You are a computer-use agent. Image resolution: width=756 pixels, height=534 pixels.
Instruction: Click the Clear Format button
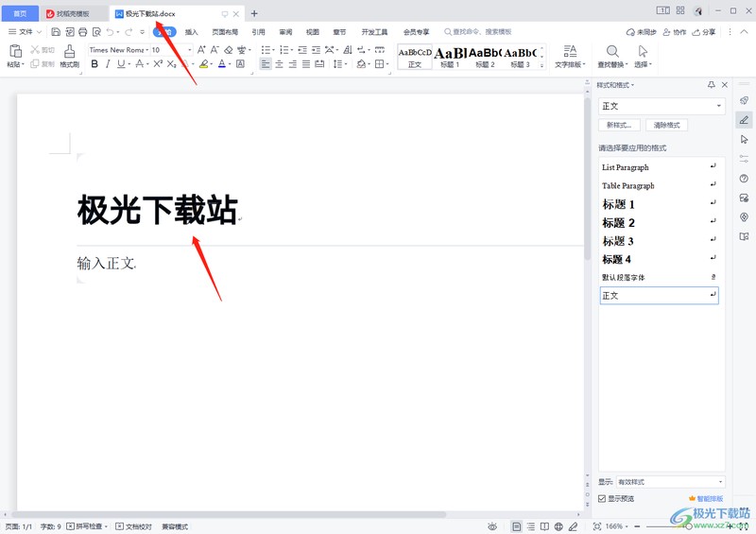(x=666, y=125)
